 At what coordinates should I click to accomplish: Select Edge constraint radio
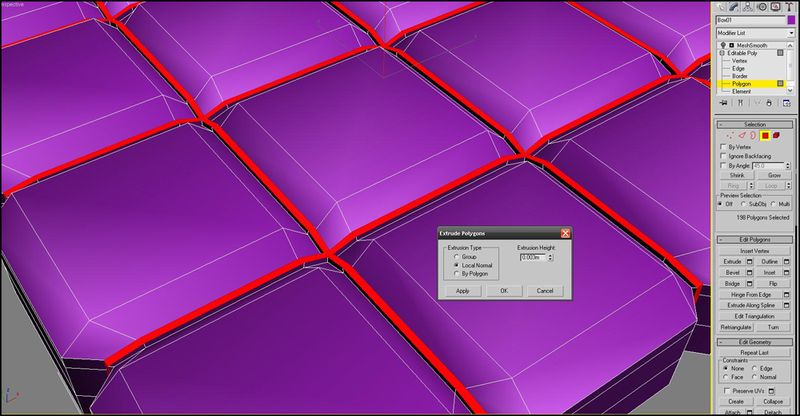tap(755, 368)
